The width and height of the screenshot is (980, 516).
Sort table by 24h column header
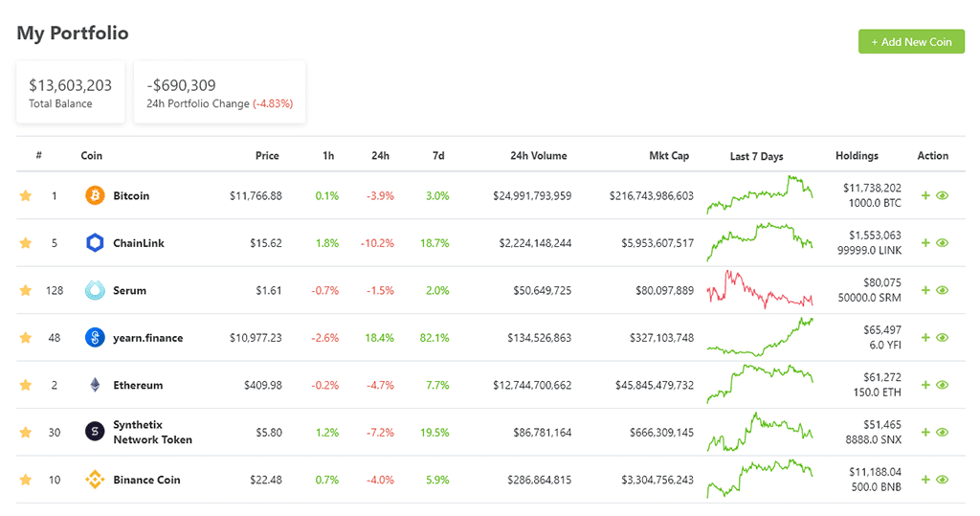point(380,156)
